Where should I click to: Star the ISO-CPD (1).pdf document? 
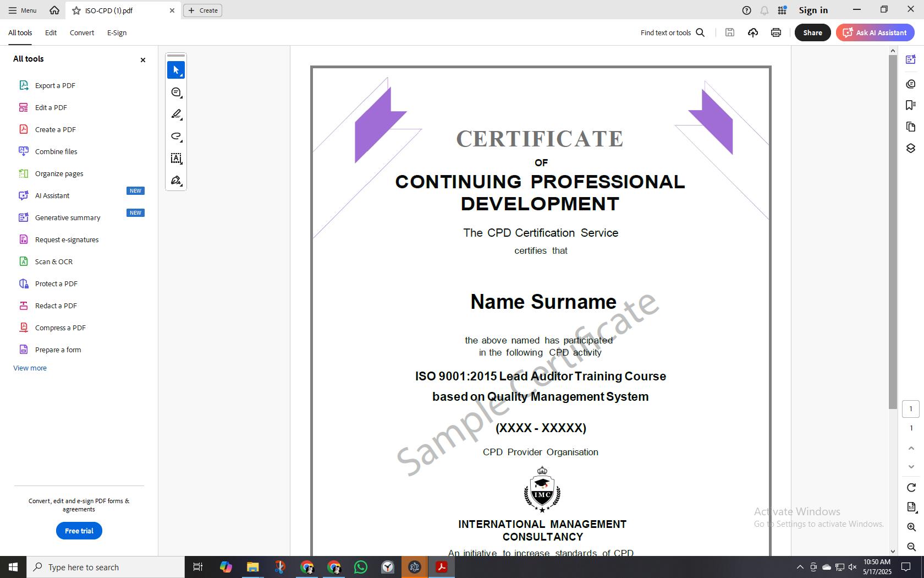pyautogui.click(x=76, y=10)
